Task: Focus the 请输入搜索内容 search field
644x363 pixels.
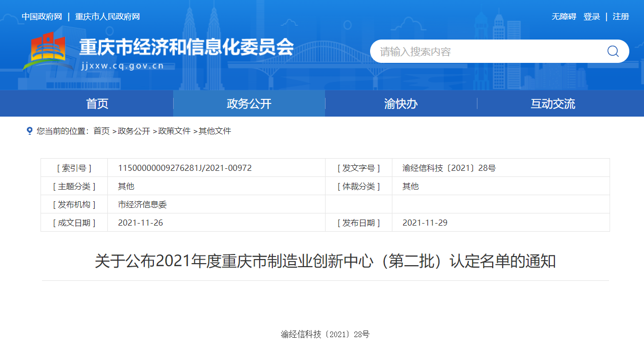Action: click(486, 51)
